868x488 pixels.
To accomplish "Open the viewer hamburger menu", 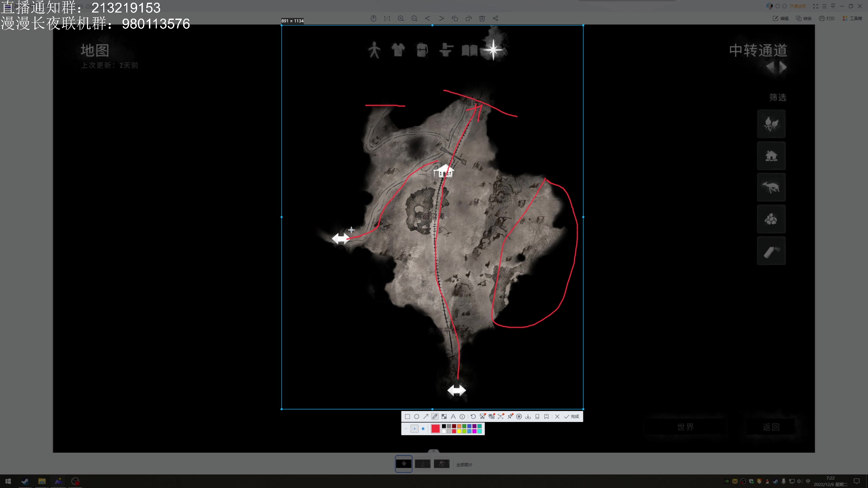I will point(824,6).
